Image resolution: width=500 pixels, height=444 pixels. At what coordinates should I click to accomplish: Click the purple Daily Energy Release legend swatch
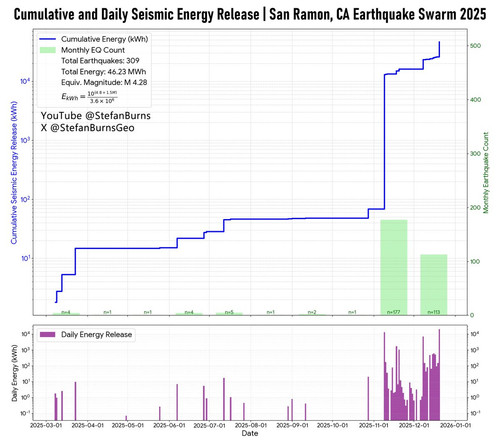(x=48, y=335)
